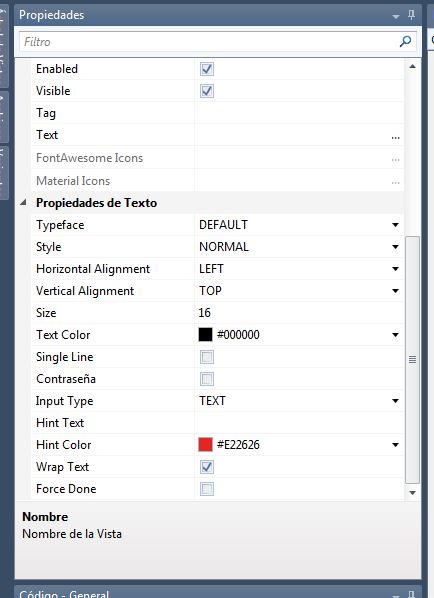
Task: Collapse the Propiedades de Texto section
Action: (x=24, y=203)
